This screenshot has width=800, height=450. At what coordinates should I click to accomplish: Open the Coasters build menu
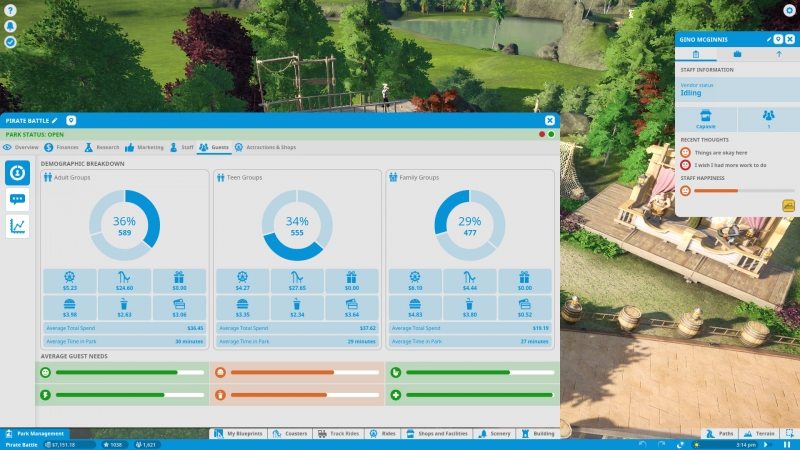290,434
